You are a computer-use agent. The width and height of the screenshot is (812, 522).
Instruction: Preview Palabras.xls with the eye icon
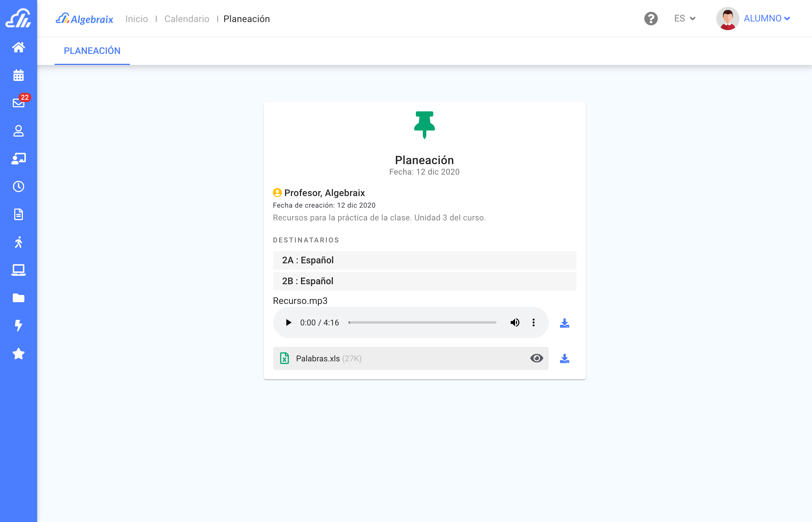tap(536, 358)
